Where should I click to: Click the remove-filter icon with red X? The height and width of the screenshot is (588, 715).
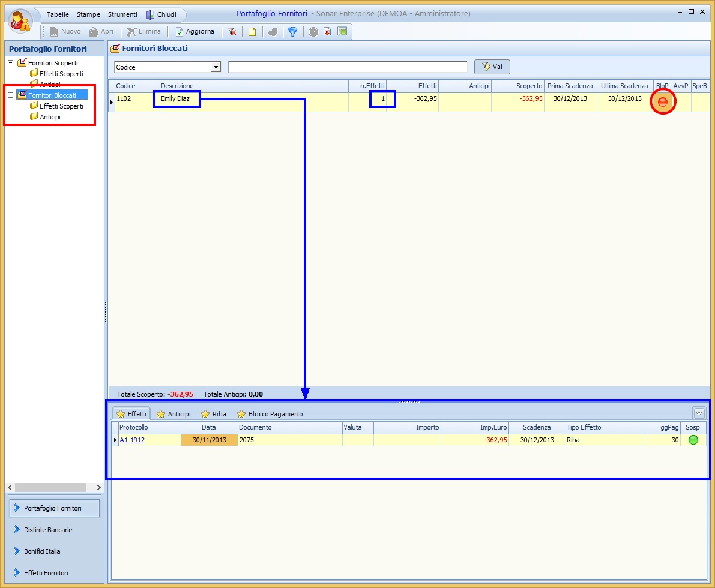coord(232,32)
